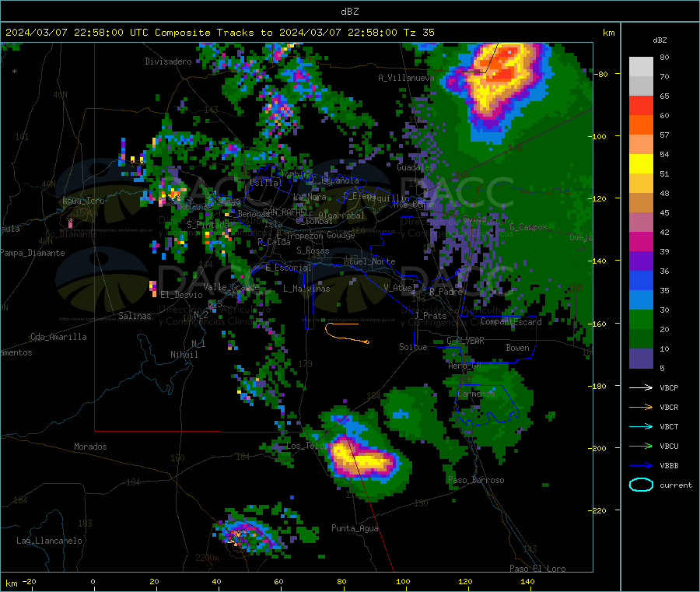Select the light gray 65–70 dBZ swatch
Screen dimensions: 700x592
(641, 86)
